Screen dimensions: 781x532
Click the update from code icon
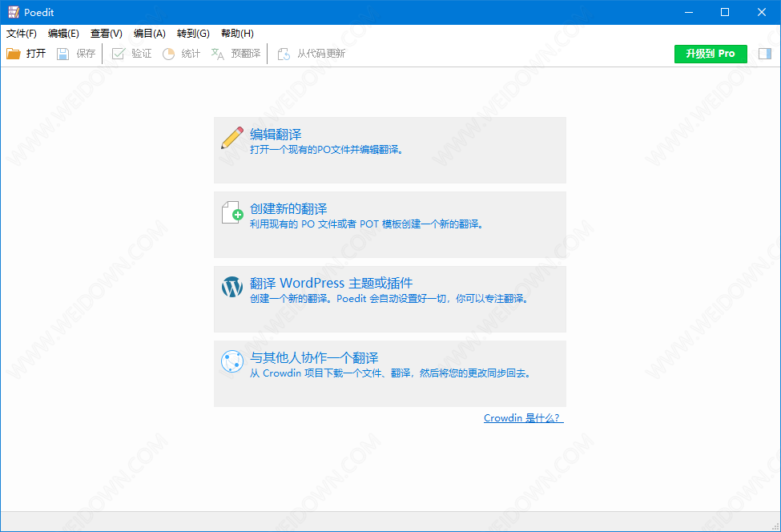284,54
